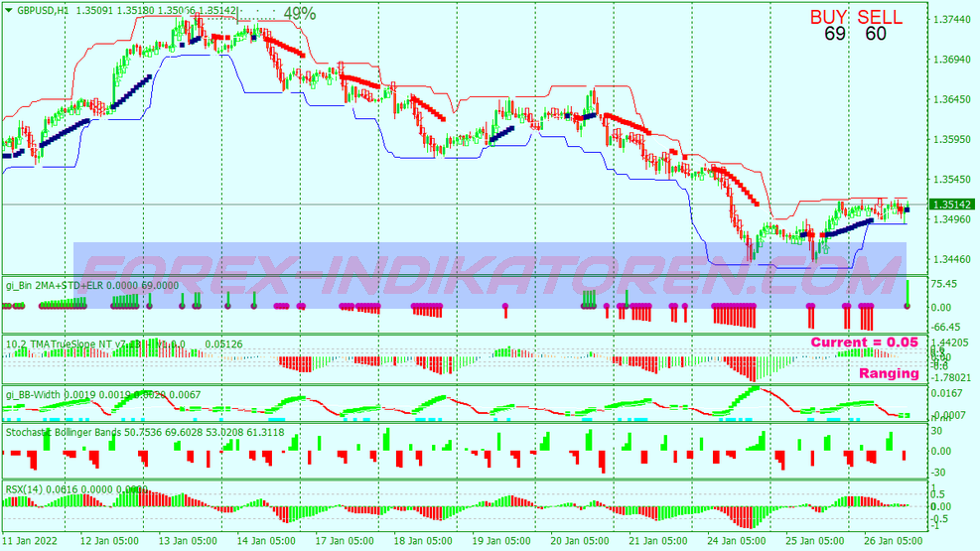
Task: Click the 1.37440 price scale label
Action: pos(952,19)
